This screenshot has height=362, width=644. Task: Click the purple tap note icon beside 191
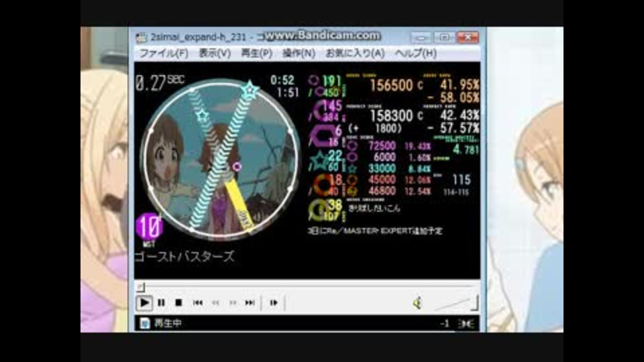314,80
